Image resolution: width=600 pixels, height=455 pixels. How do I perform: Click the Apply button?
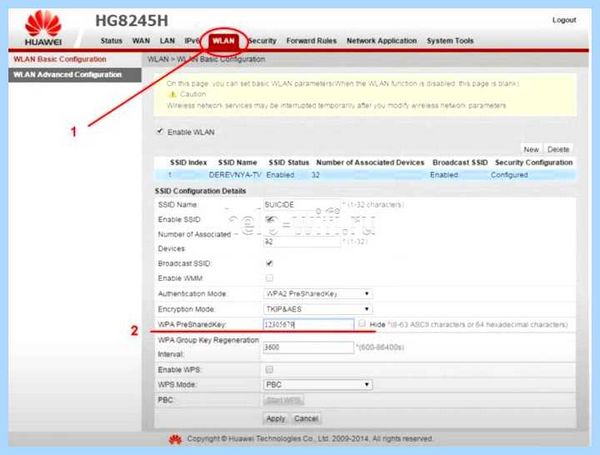tap(276, 419)
